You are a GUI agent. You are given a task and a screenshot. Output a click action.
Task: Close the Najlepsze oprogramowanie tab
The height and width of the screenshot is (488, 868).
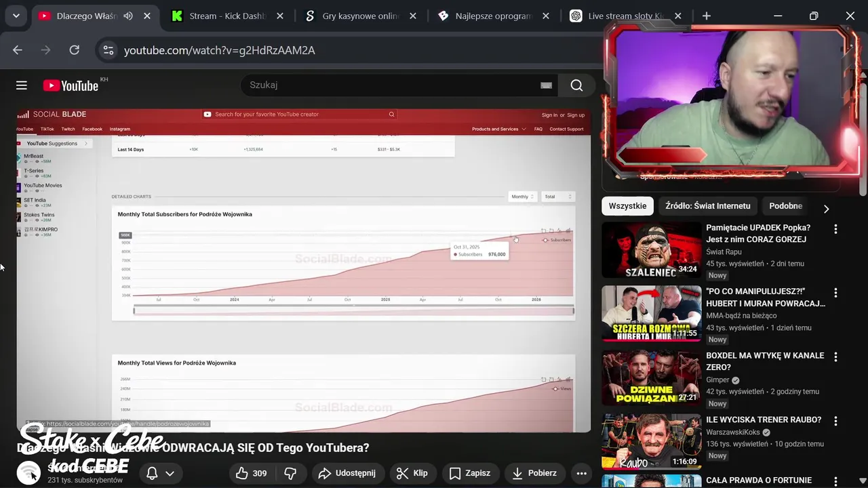point(545,16)
